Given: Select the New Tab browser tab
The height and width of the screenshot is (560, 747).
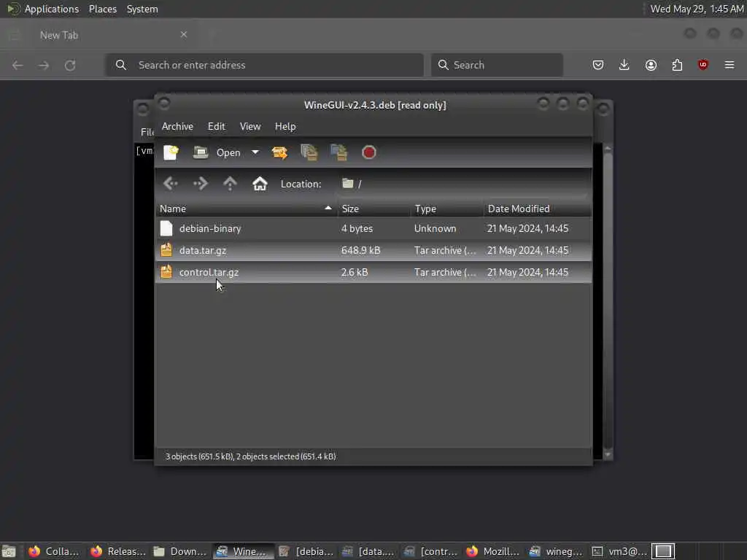Looking at the screenshot, I should pyautogui.click(x=100, y=35).
